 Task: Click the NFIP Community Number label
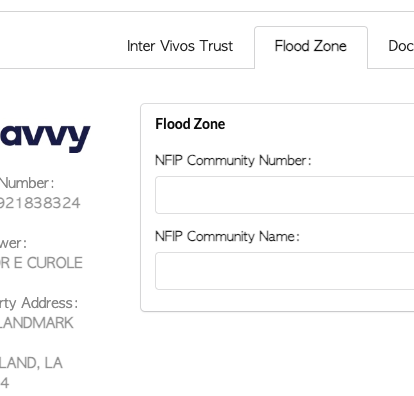tap(233, 161)
